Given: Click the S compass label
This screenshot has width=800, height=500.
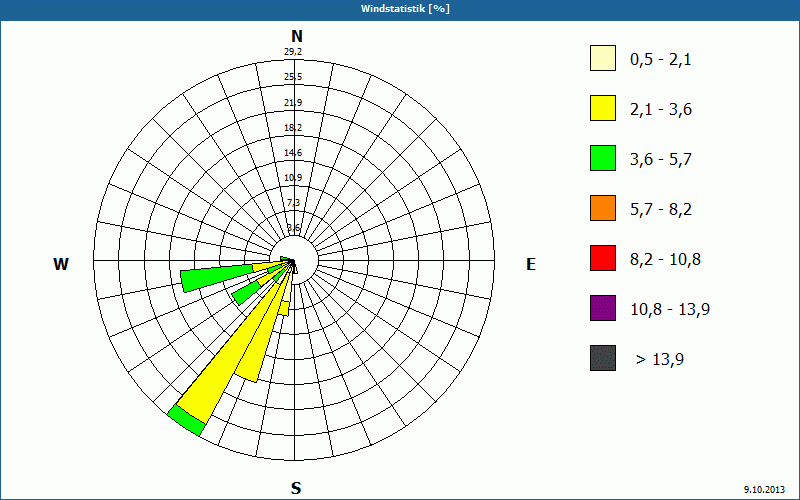Looking at the screenshot, I should coord(296,488).
